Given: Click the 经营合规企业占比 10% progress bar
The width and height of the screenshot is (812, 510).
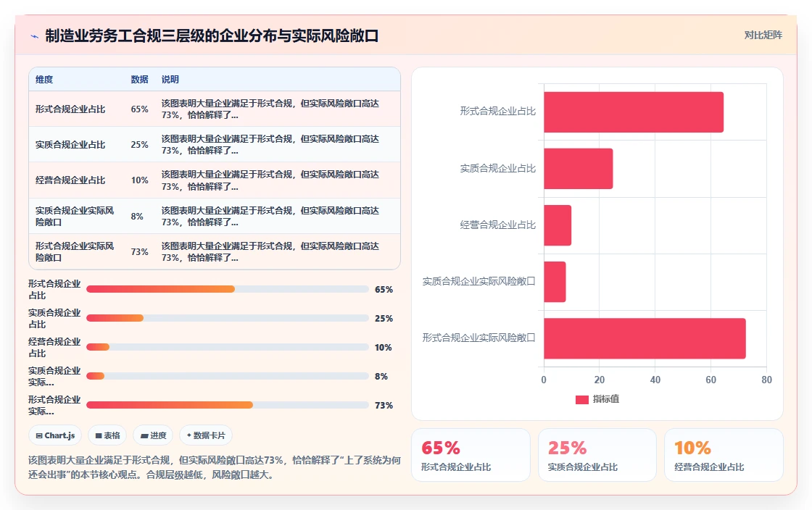Looking at the screenshot, I should 228,347.
